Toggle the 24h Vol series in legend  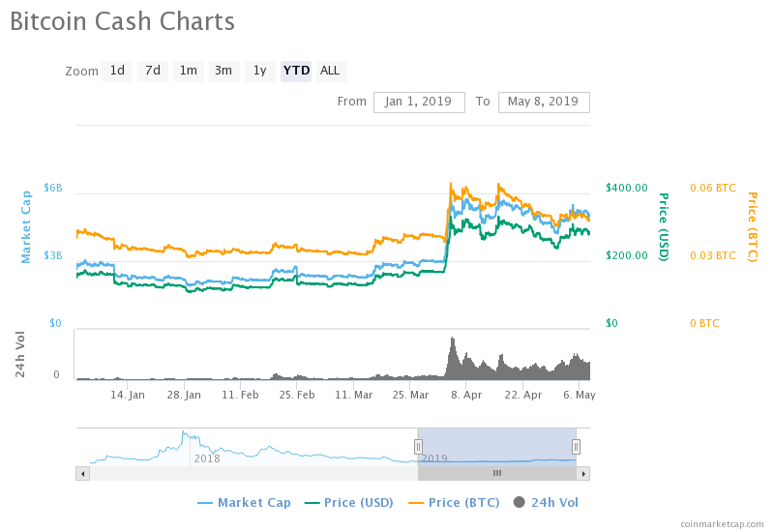546,503
